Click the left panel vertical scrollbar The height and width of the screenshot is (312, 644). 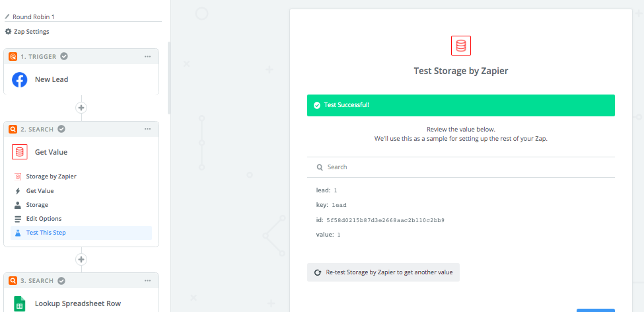(169, 78)
